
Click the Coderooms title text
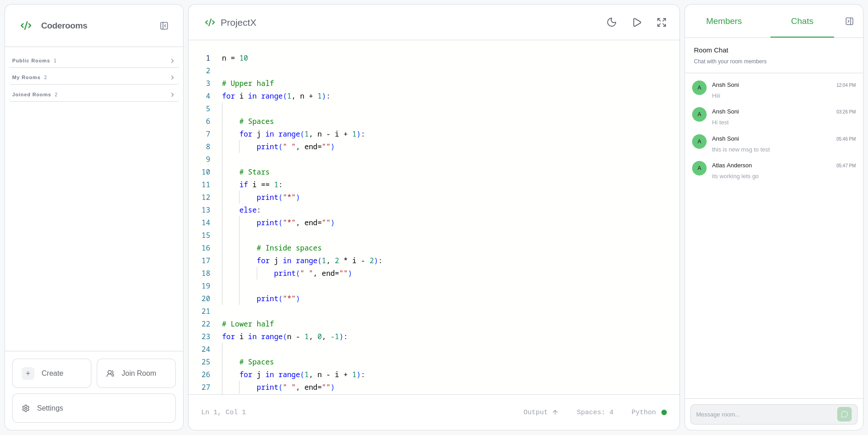(64, 26)
